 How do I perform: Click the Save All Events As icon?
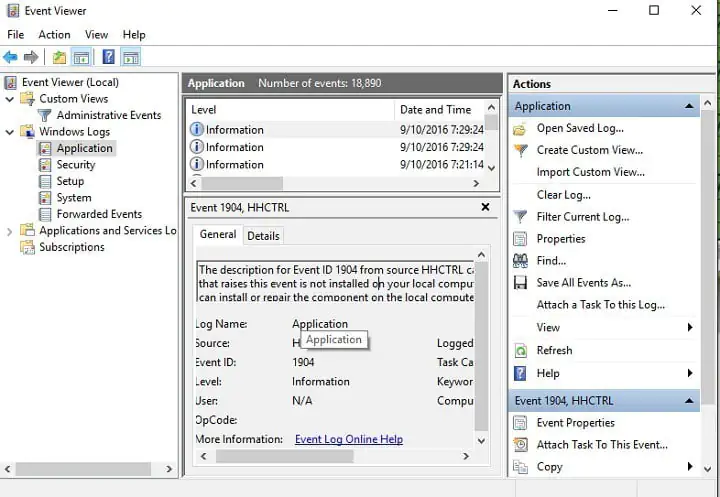point(520,283)
